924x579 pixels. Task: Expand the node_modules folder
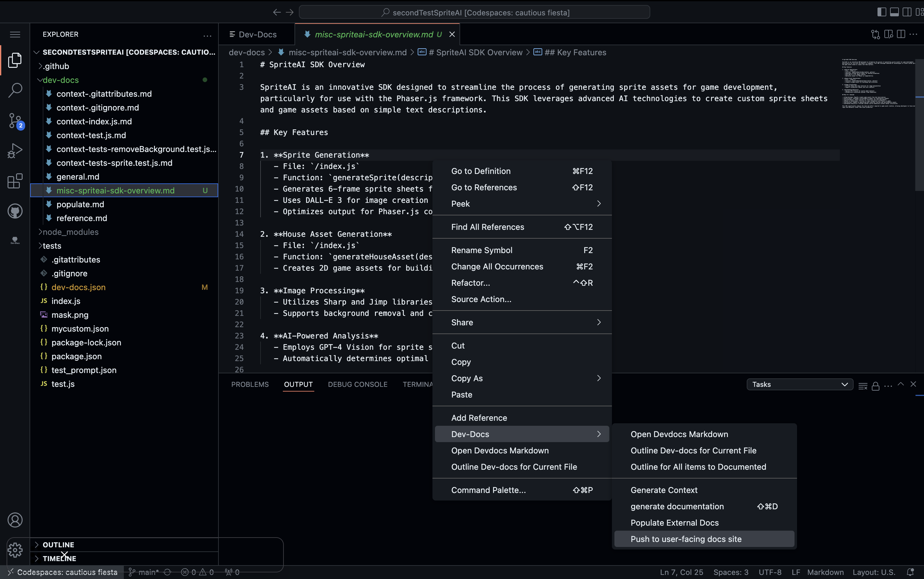point(70,232)
